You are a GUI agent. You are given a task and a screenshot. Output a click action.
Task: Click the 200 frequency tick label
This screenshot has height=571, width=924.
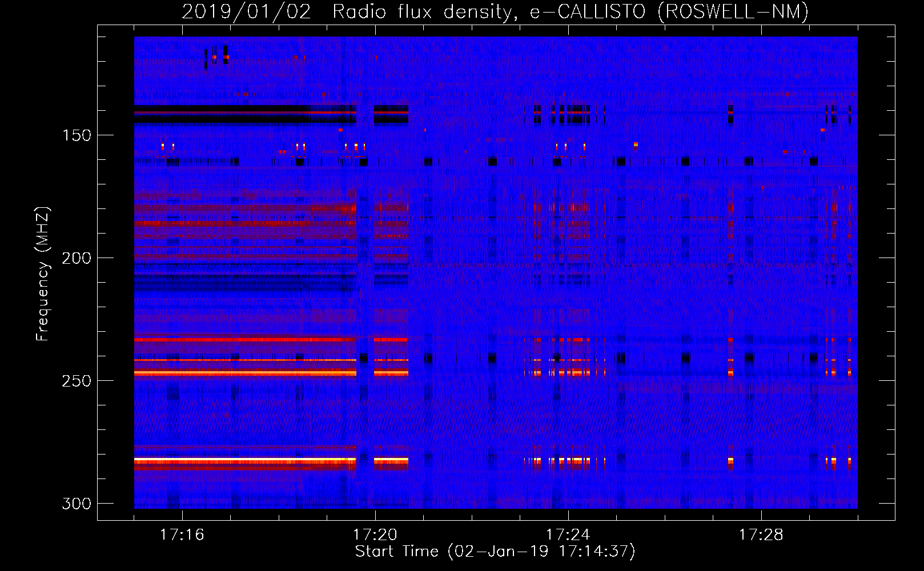[x=77, y=258]
